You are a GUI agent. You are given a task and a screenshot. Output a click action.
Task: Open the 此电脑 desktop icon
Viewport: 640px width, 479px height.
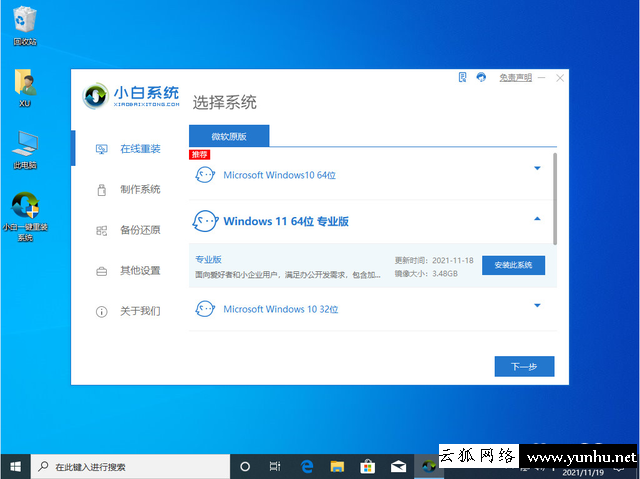click(x=25, y=150)
